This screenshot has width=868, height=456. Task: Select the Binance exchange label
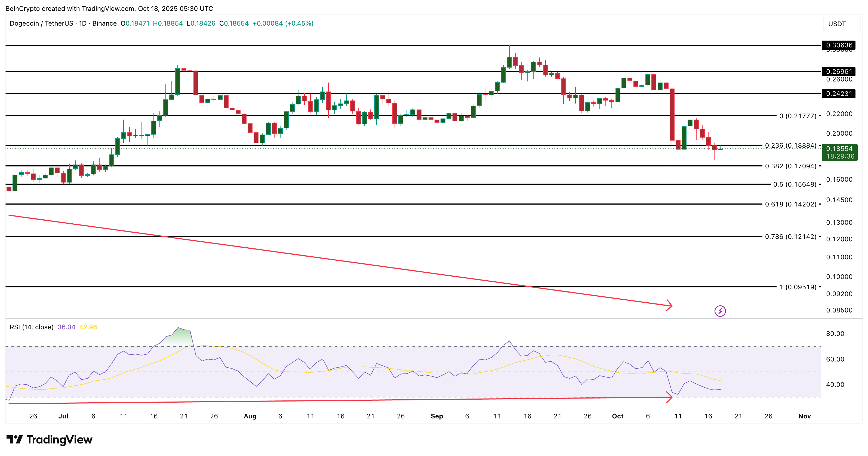[x=104, y=24]
